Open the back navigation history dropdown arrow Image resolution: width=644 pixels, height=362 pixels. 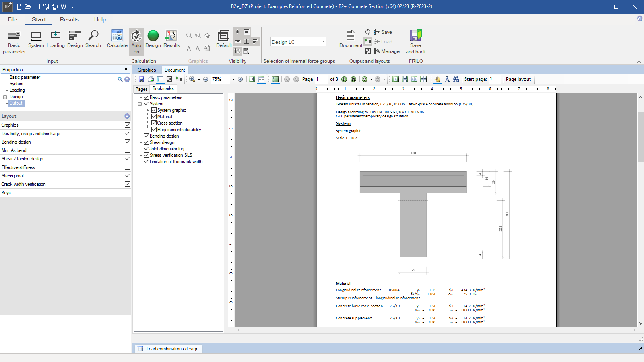point(371,79)
